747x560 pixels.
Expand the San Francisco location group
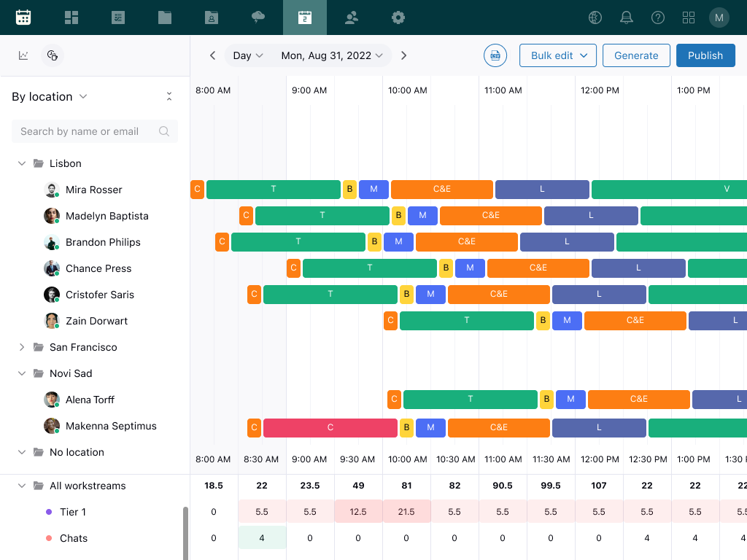pyautogui.click(x=22, y=347)
